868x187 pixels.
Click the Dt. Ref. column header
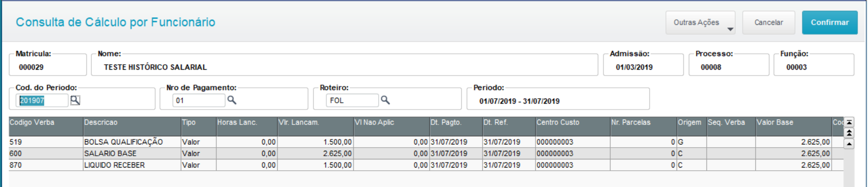[x=509, y=126]
